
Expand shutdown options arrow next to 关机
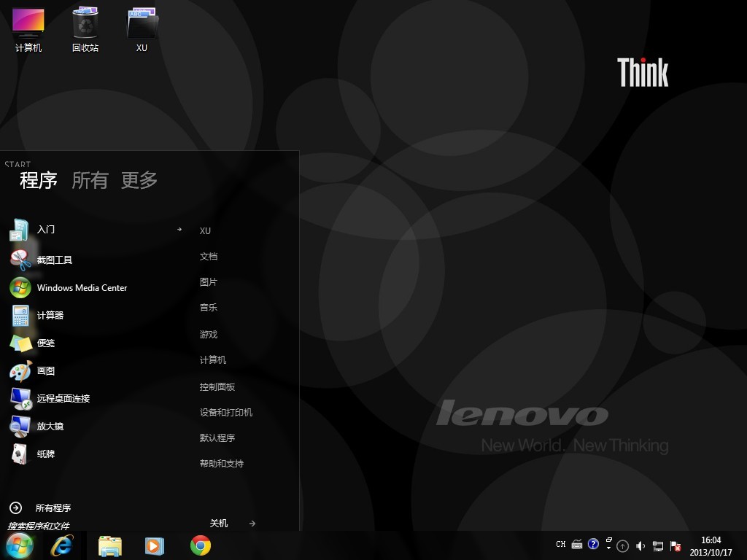tap(252, 523)
